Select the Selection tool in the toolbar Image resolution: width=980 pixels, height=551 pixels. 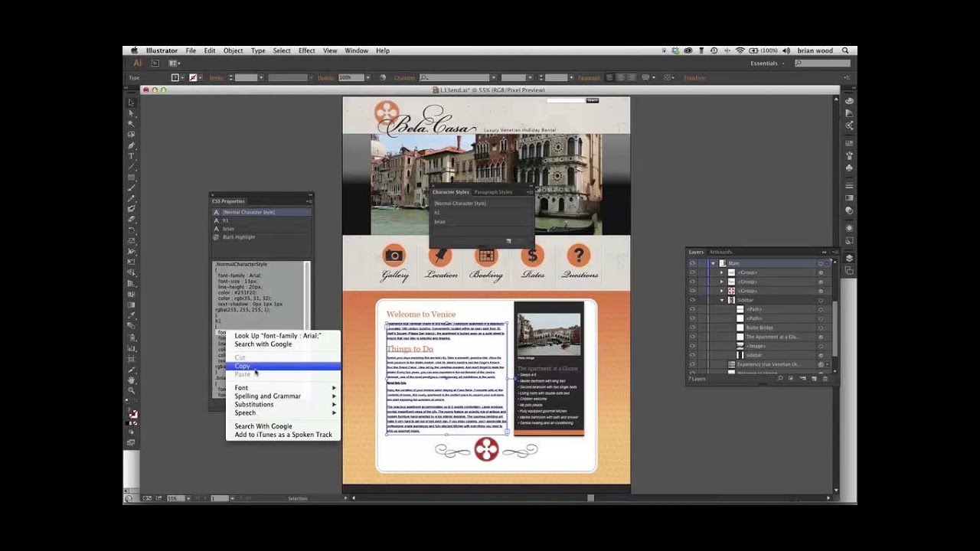tap(131, 103)
